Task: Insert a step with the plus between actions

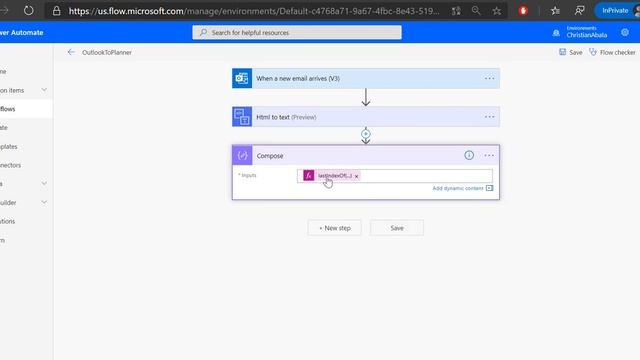Action: click(x=366, y=134)
